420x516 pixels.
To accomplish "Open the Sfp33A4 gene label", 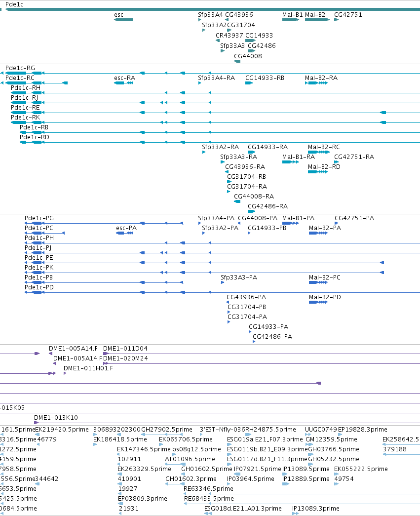I will (x=210, y=15).
